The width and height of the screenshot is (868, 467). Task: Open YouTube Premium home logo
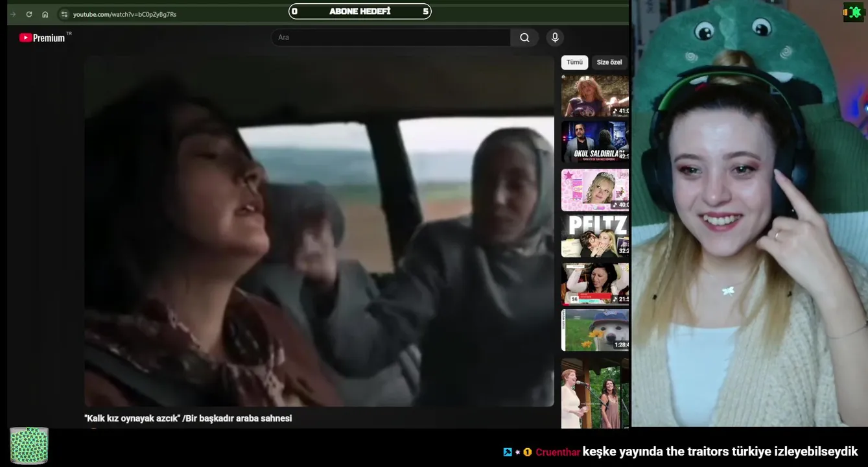pyautogui.click(x=45, y=38)
